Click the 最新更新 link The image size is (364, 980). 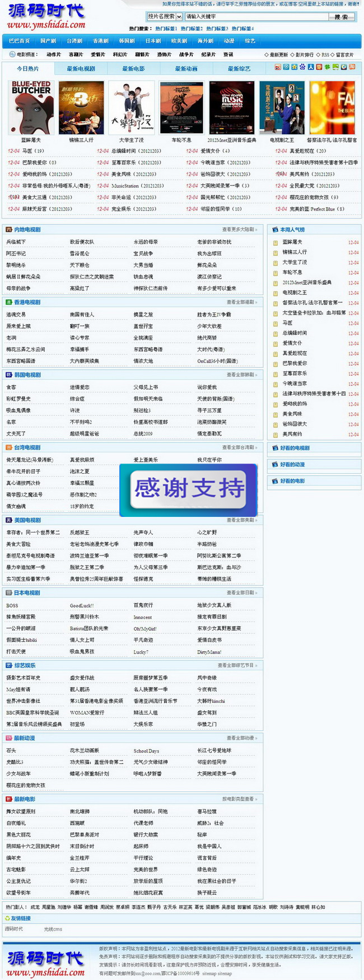pyautogui.click(x=278, y=55)
